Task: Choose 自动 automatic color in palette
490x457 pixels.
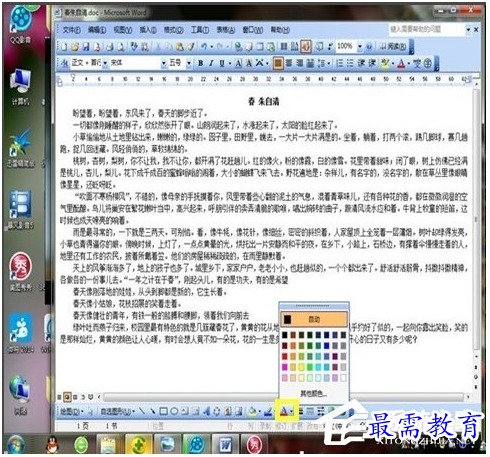Action: (x=313, y=319)
